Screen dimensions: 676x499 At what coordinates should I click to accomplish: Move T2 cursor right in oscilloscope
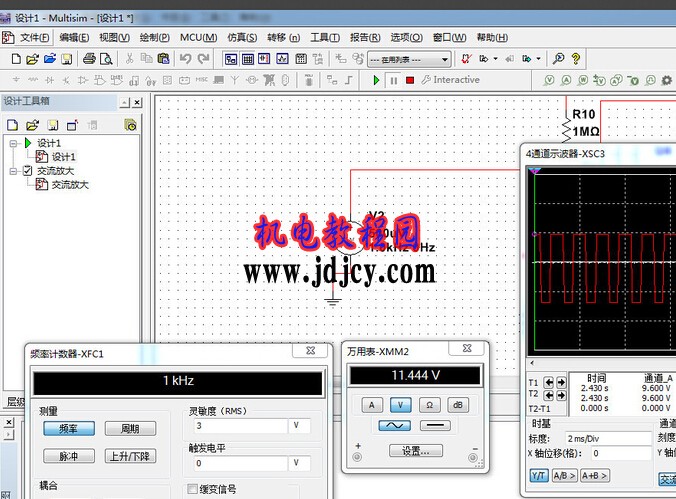coord(561,395)
